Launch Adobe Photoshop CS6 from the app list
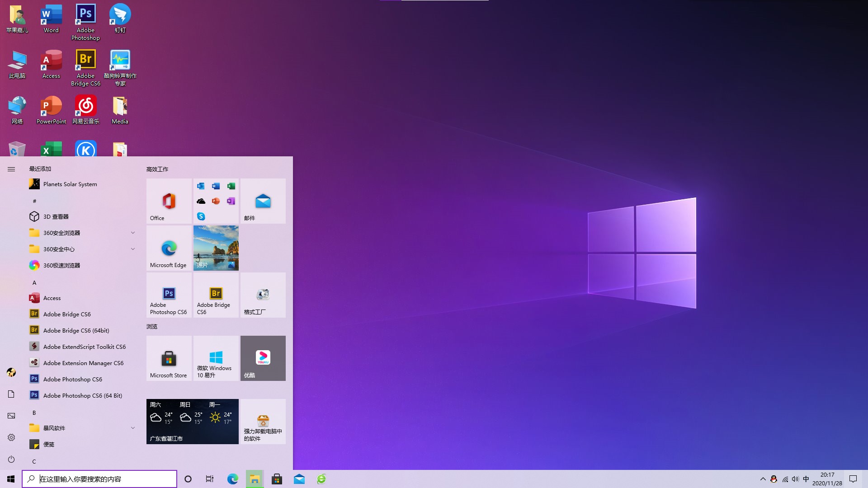The image size is (868, 488). click(x=72, y=379)
